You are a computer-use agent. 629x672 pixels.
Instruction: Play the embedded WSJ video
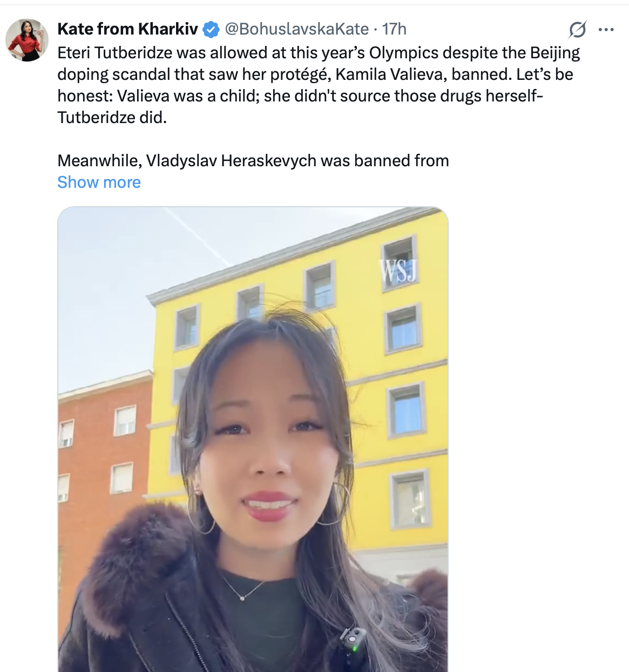tap(253, 439)
